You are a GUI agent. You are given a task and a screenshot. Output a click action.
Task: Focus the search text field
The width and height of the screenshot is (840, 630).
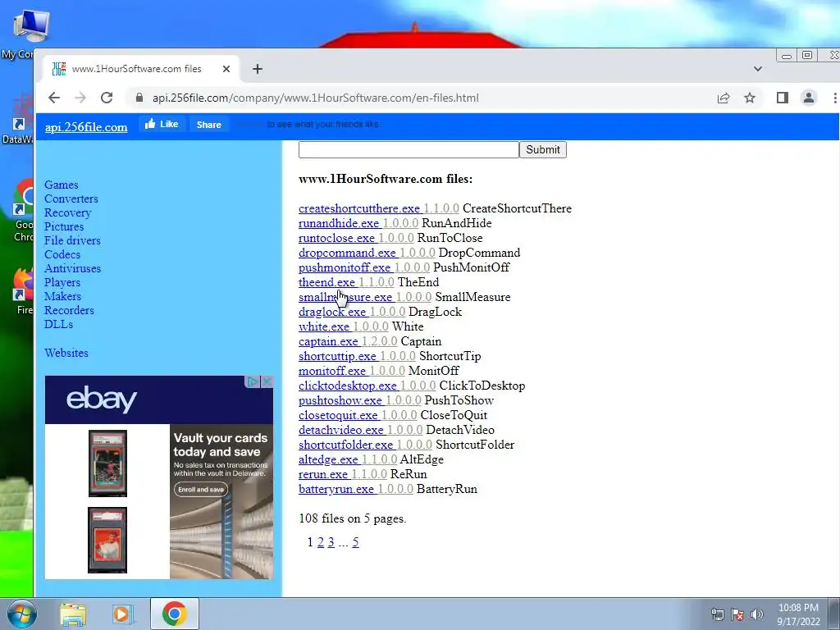click(409, 149)
